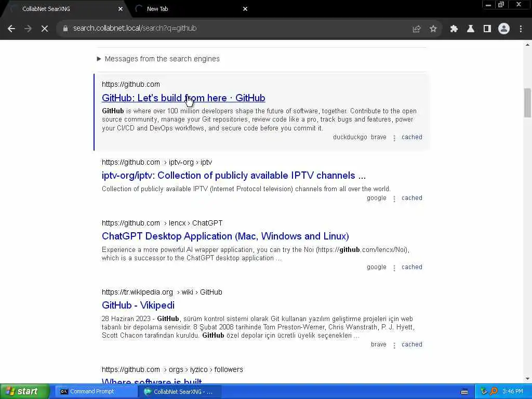Click page vertical scrollbar thumb
The image size is (532, 399).
(527, 102)
